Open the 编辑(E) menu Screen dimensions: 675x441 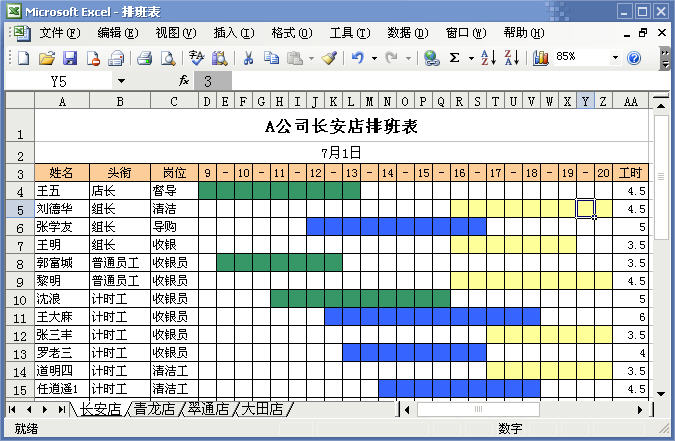pos(118,33)
